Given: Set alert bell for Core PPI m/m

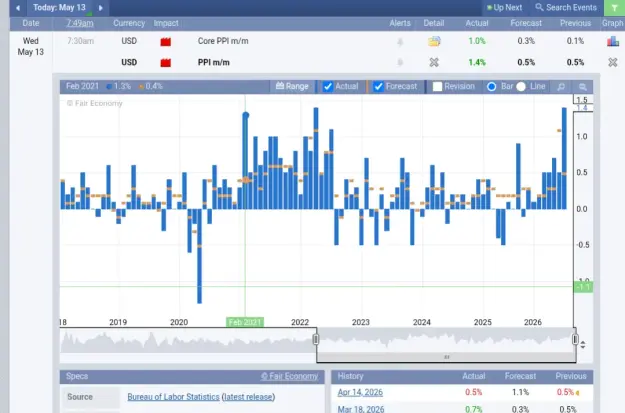Looking at the screenshot, I should (400, 41).
